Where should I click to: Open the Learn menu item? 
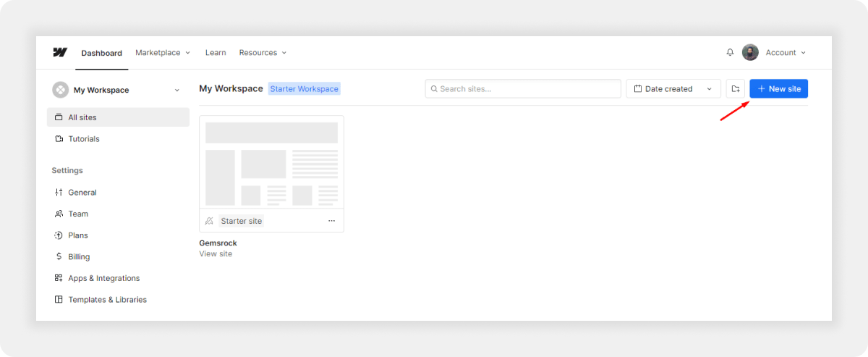pyautogui.click(x=216, y=52)
